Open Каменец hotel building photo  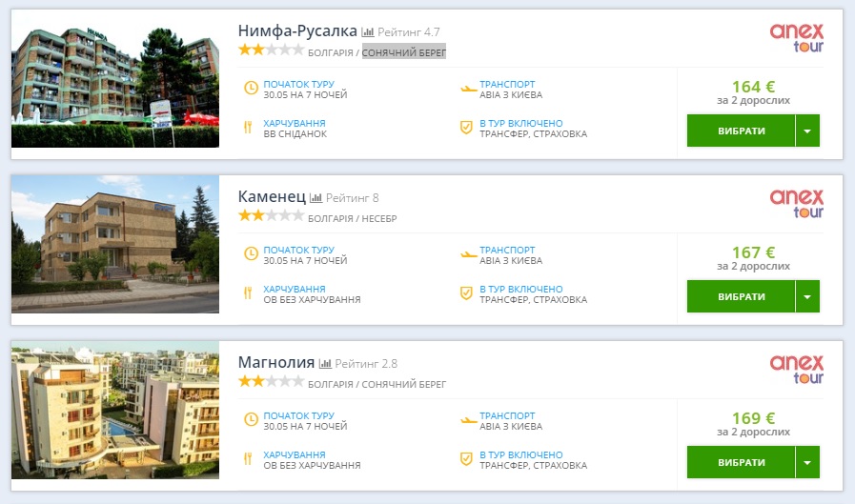(115, 244)
